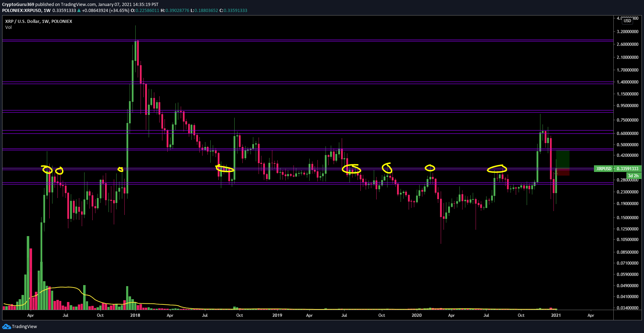Click the TradingView logo at bottom left
The height and width of the screenshot is (333, 644).
(19, 327)
